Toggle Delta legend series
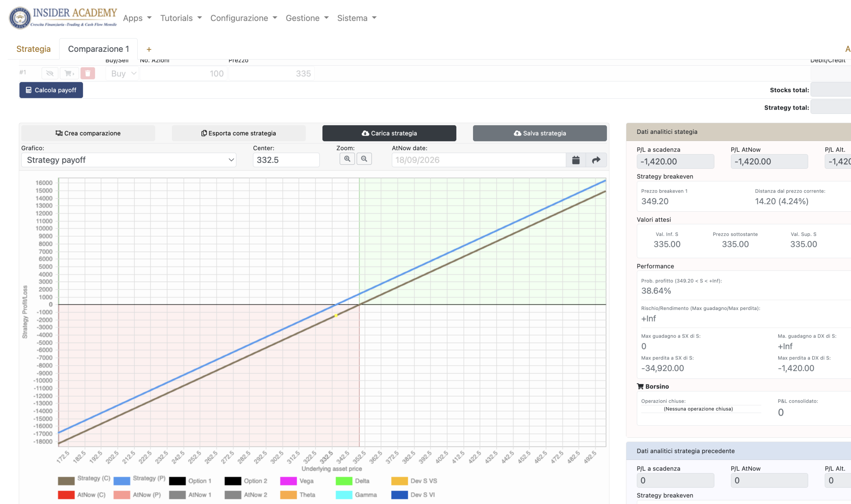The height and width of the screenshot is (504, 851). coord(353,481)
